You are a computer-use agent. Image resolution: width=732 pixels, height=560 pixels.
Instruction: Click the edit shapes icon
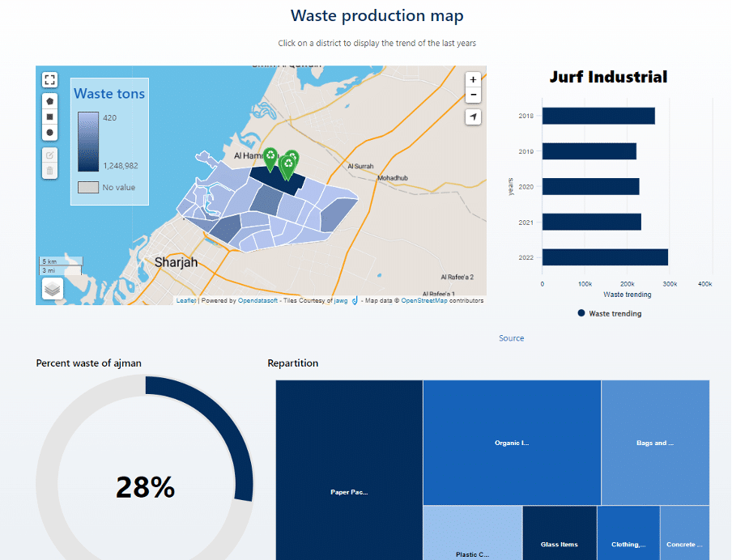coord(50,155)
